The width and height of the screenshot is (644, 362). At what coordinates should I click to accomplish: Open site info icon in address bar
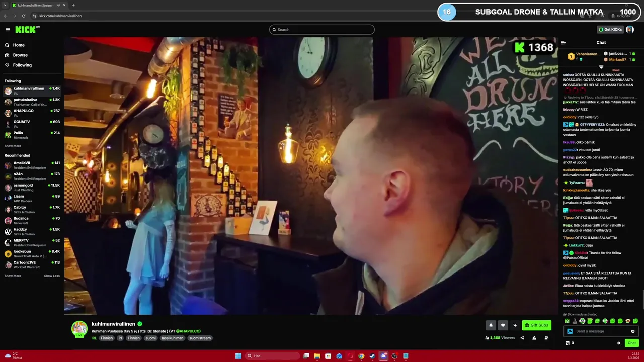[x=34, y=16]
